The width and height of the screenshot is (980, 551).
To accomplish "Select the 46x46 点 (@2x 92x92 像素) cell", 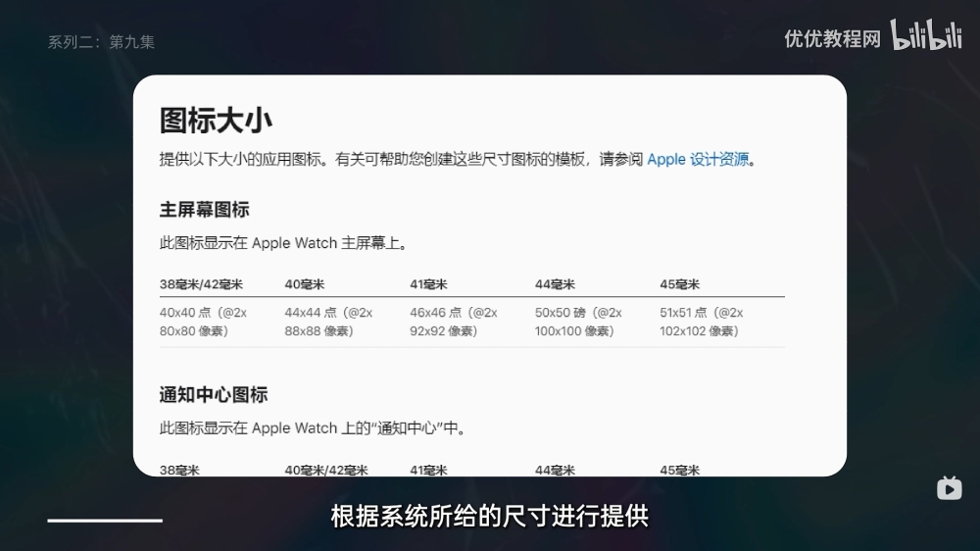I will pyautogui.click(x=454, y=322).
